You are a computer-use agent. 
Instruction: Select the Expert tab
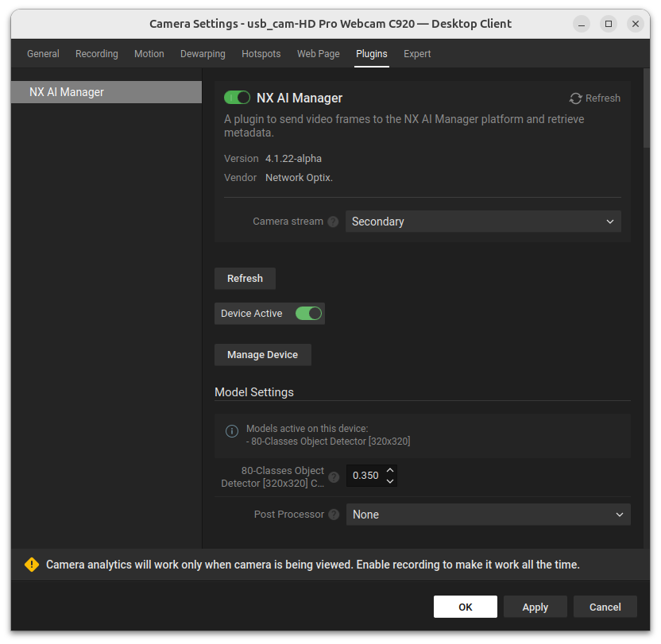(417, 54)
